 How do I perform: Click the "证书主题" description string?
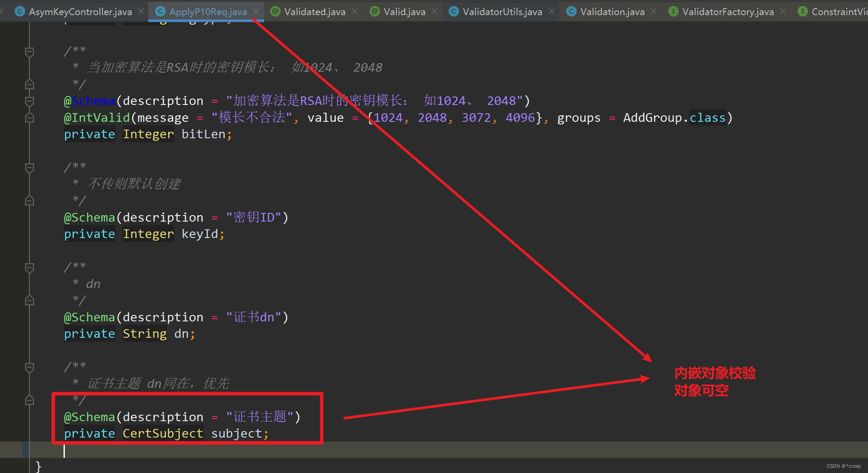(260, 417)
